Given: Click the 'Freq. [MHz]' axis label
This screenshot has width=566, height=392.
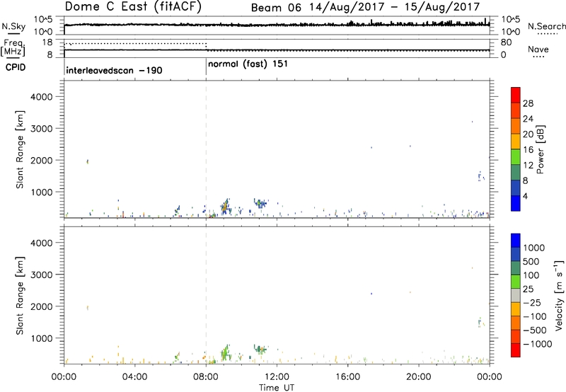Looking at the screenshot, I should 13,47.
